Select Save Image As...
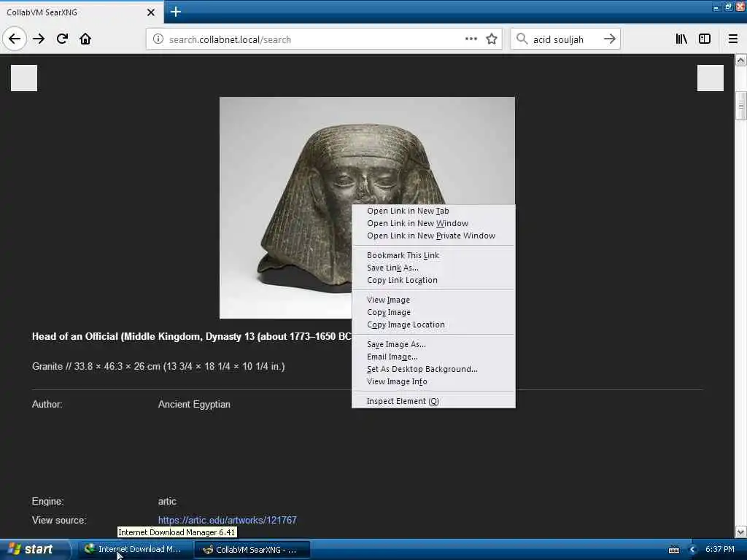Screen dimensions: 747x560 tap(433, 344)
